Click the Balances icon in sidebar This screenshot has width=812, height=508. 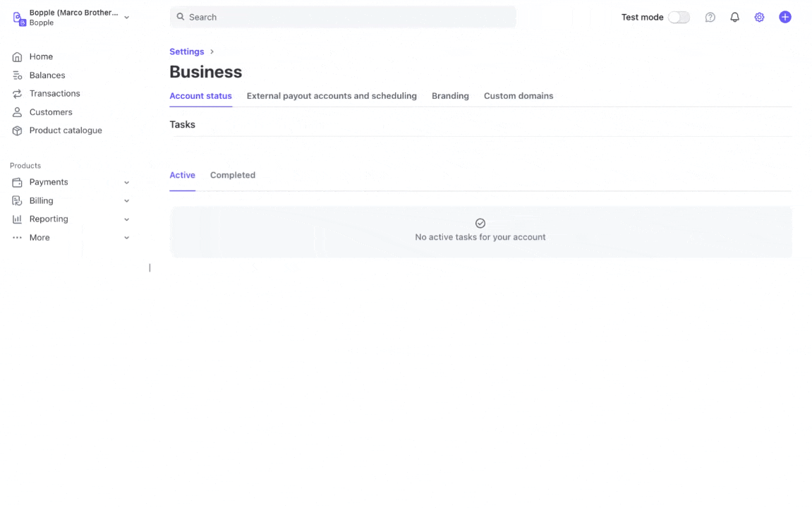17,75
